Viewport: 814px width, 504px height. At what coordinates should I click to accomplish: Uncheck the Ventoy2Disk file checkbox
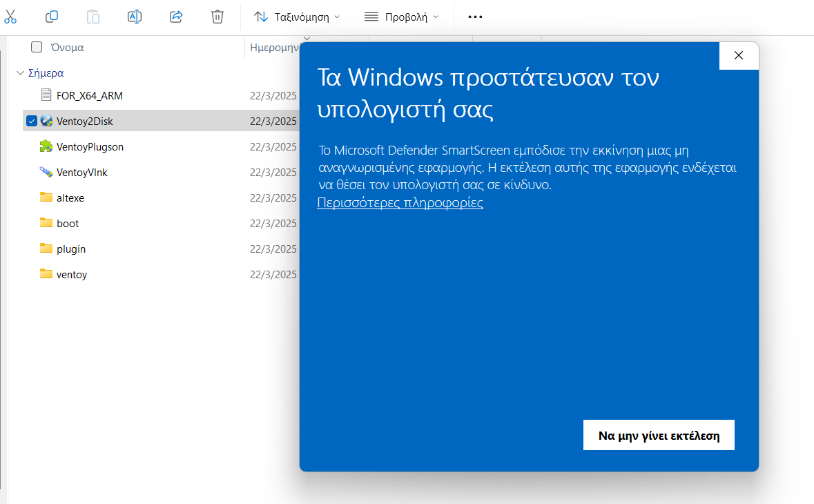[32, 121]
